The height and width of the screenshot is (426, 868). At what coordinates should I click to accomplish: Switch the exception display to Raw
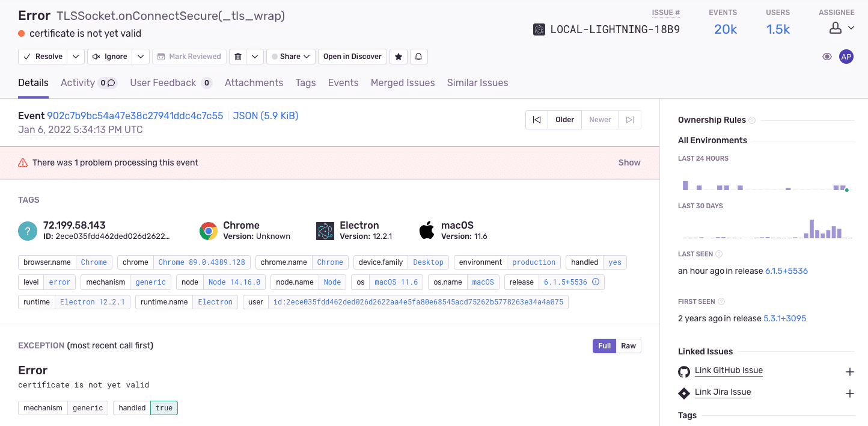tap(628, 345)
